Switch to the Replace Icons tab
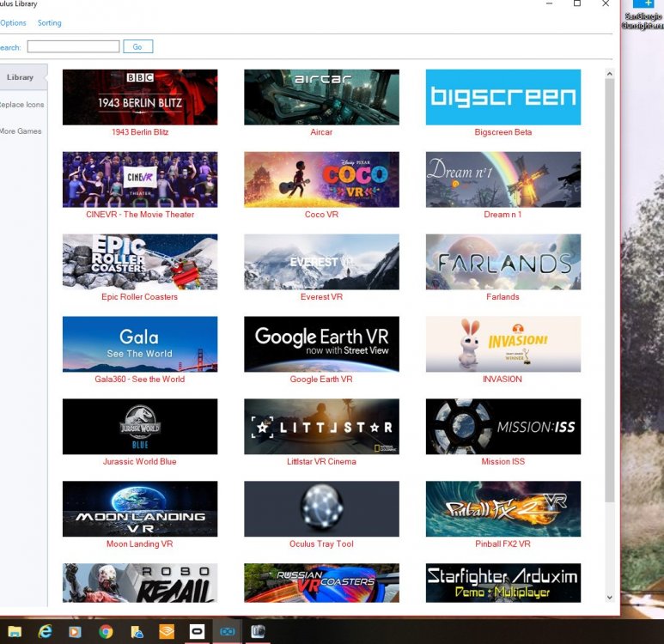 (22, 105)
